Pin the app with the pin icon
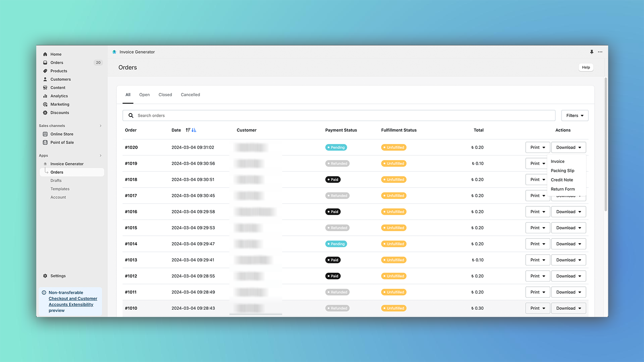The width and height of the screenshot is (644, 362). pos(592,52)
